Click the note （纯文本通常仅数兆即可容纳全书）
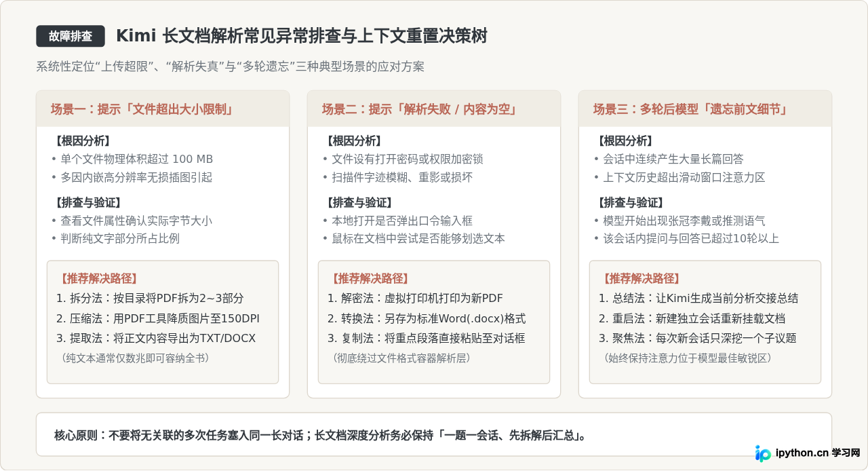 click(135, 358)
